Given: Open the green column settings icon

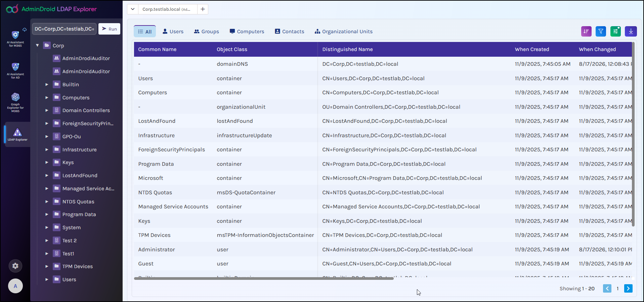Looking at the screenshot, I should pos(615,31).
